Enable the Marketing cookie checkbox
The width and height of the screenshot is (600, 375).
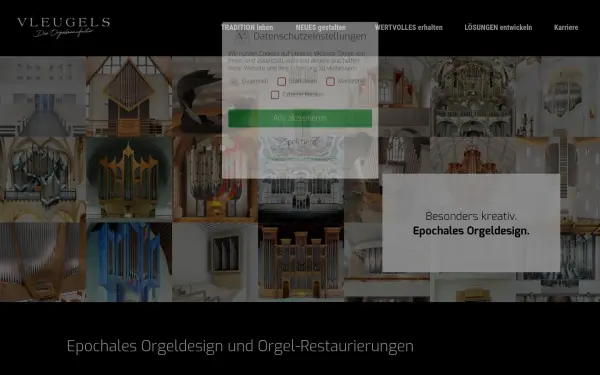(x=330, y=81)
